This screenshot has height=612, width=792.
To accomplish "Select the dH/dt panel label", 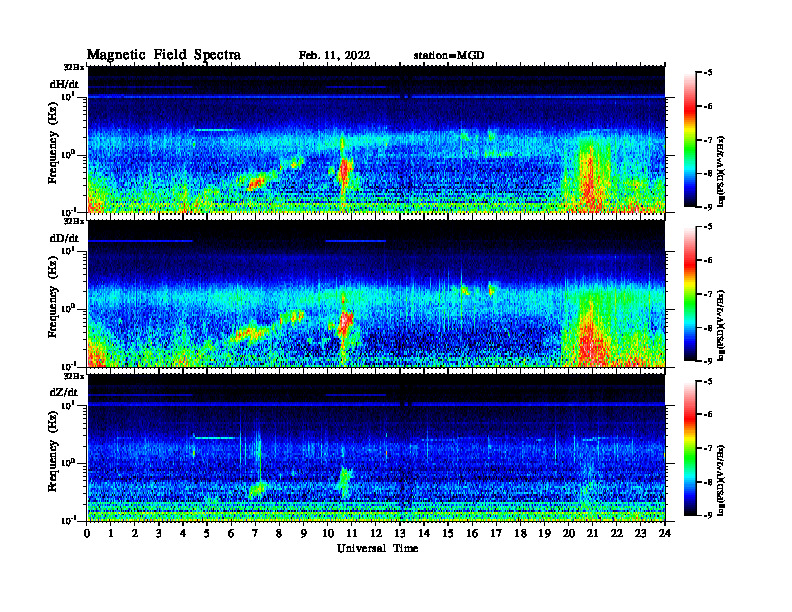I will 64,84.
